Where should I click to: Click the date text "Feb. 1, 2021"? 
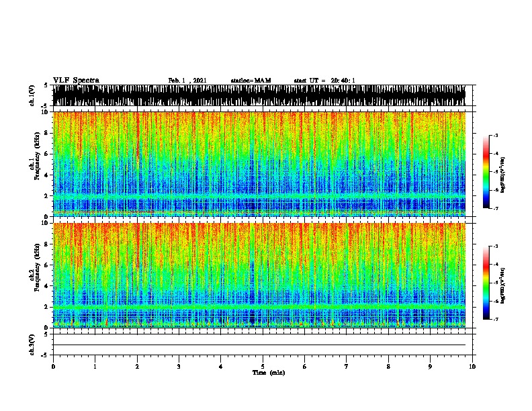(x=187, y=81)
